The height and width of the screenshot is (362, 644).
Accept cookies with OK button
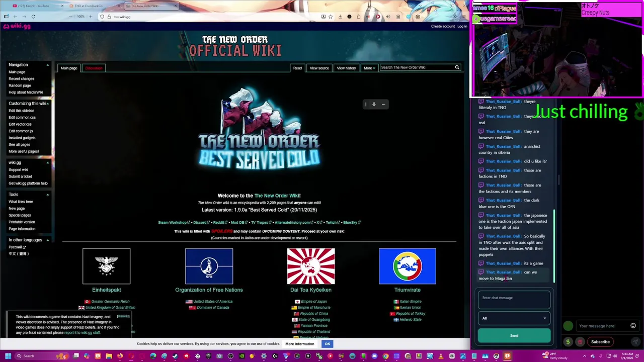point(327,344)
